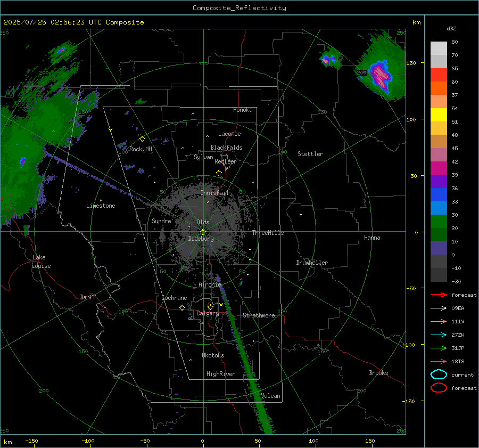Click the Okotoks label

tap(213, 355)
